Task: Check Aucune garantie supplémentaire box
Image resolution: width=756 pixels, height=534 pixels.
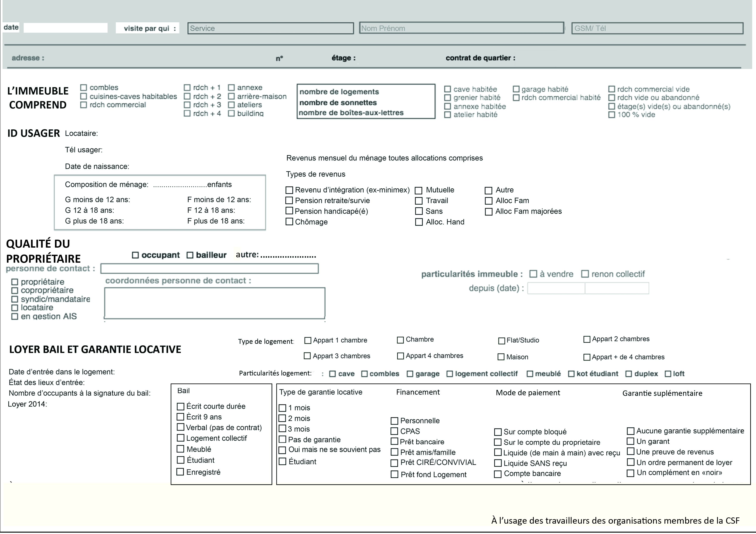Action: [630, 431]
